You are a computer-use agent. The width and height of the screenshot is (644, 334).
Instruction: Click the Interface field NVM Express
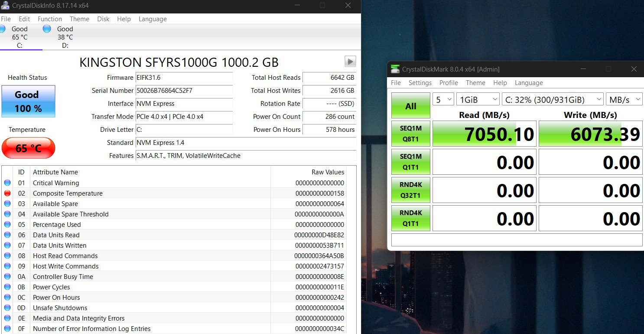tap(184, 104)
